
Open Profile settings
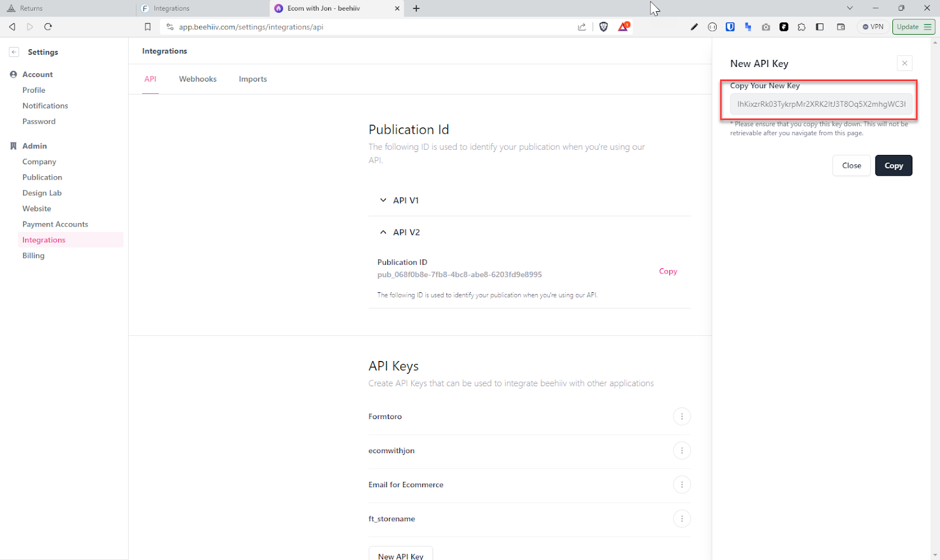tap(33, 90)
